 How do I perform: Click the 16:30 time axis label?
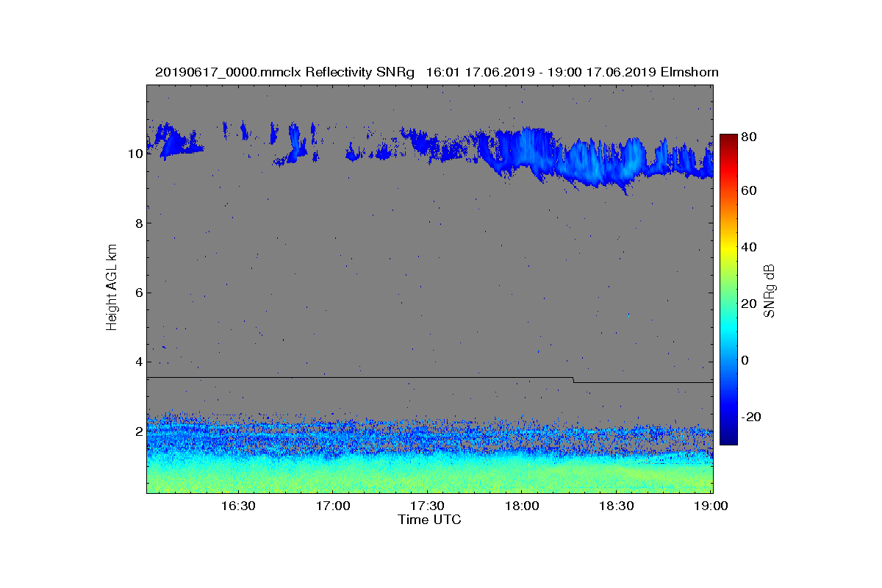pyautogui.click(x=237, y=506)
